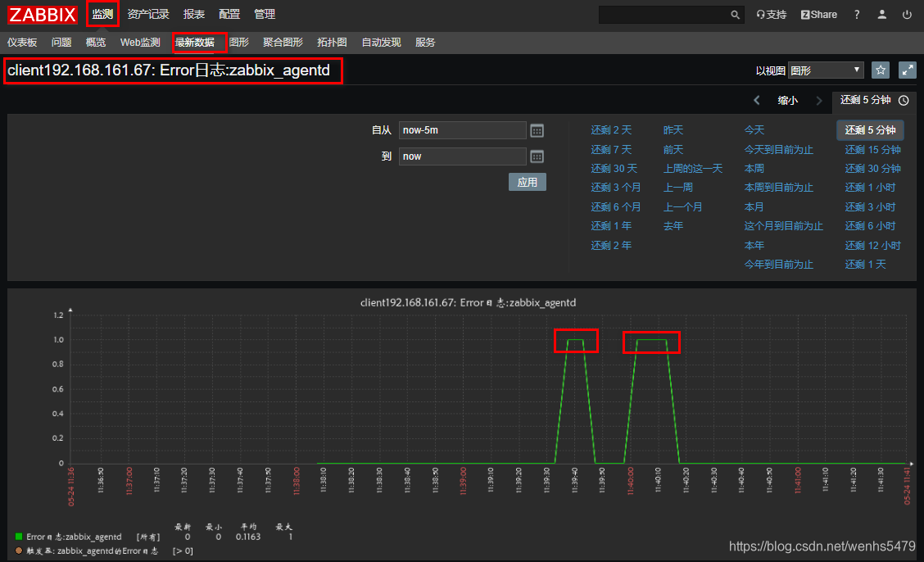
Task: Select time range 还剩 15 分钟
Action: (x=872, y=150)
